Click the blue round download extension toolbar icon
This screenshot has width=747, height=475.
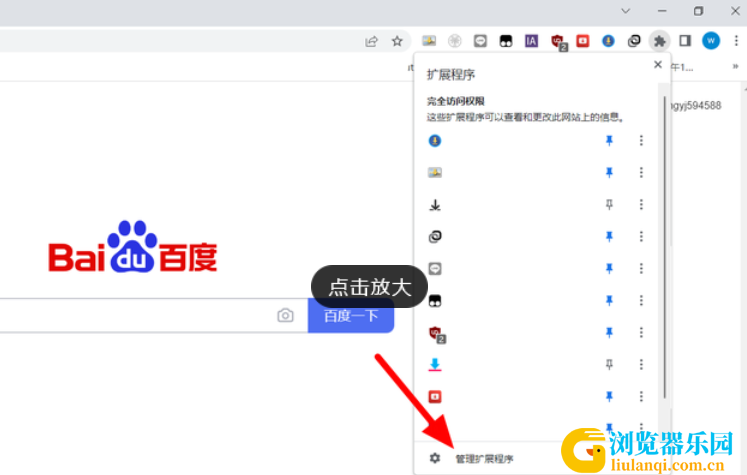click(x=608, y=41)
